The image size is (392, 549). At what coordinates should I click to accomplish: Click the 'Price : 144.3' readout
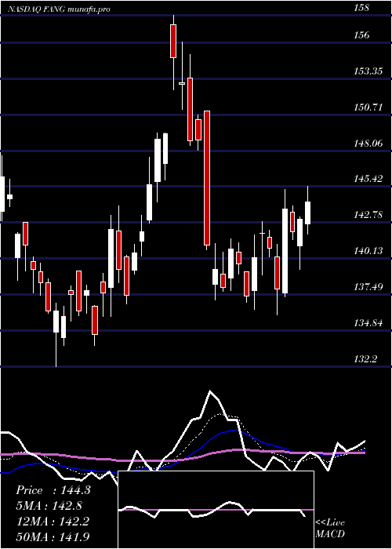(53, 490)
